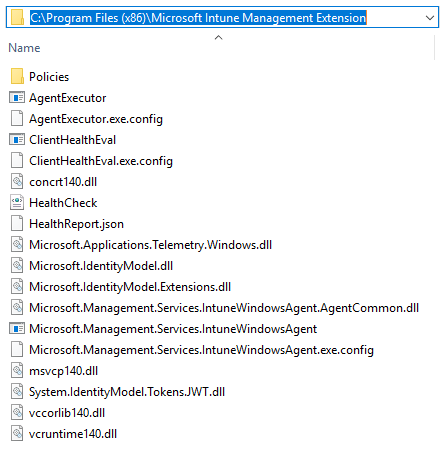Select vcruntime140.dll file name
Screen dimensions: 440x453
[x=73, y=434]
